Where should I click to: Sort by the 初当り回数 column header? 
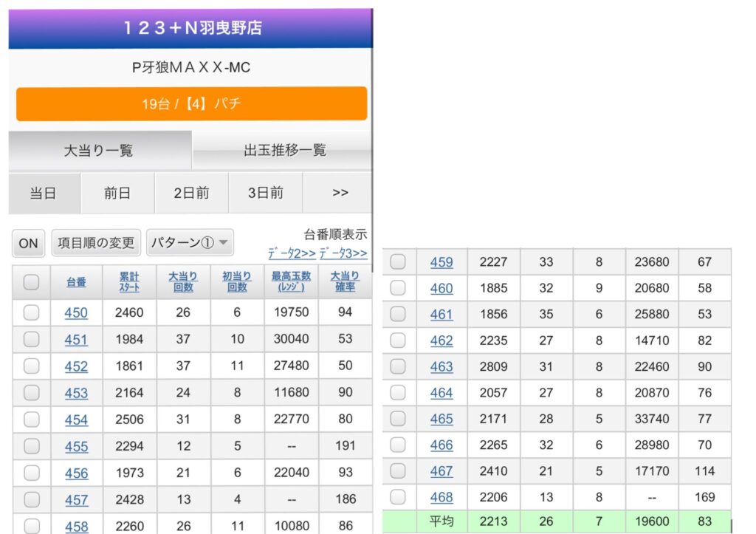pyautogui.click(x=237, y=281)
